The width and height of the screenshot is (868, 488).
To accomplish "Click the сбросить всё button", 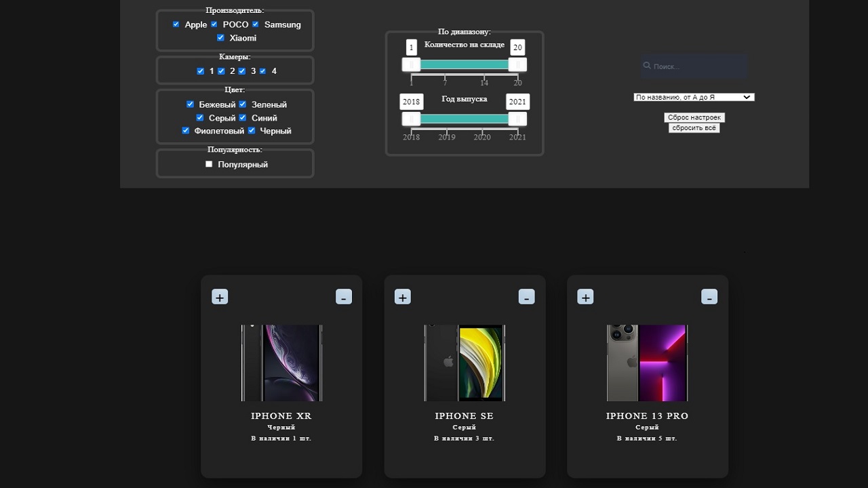I will 694,127.
